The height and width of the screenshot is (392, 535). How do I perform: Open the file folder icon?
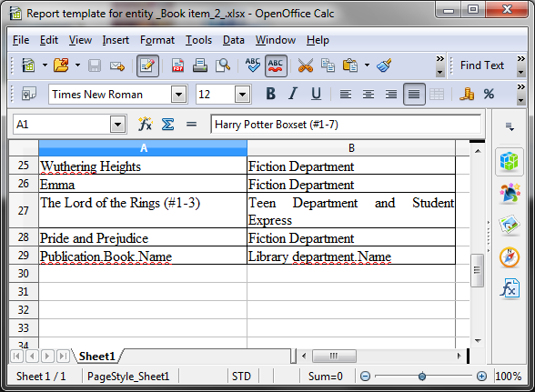[62, 65]
